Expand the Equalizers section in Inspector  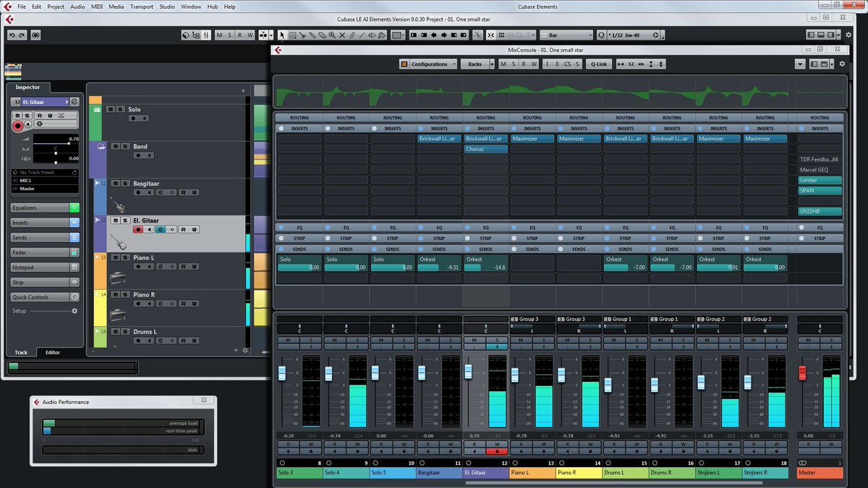41,207
